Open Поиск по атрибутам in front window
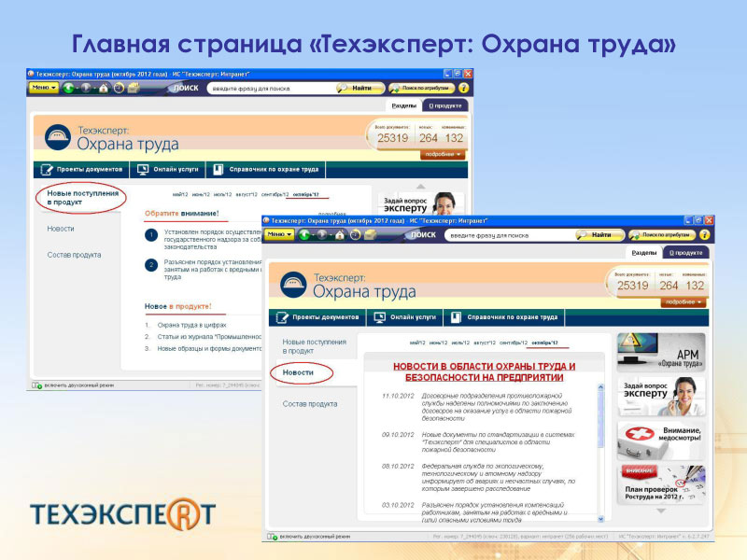747x560 pixels. click(662, 235)
